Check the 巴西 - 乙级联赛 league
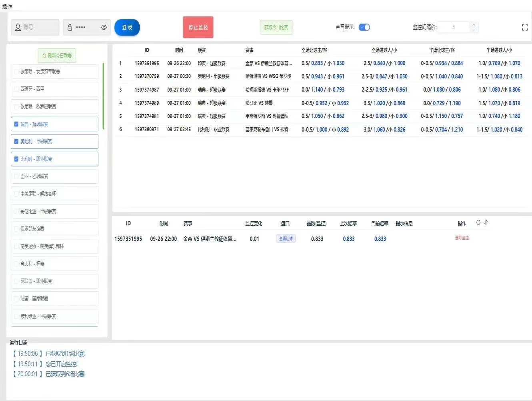Viewport: 532px width, 401px height. (x=16, y=176)
